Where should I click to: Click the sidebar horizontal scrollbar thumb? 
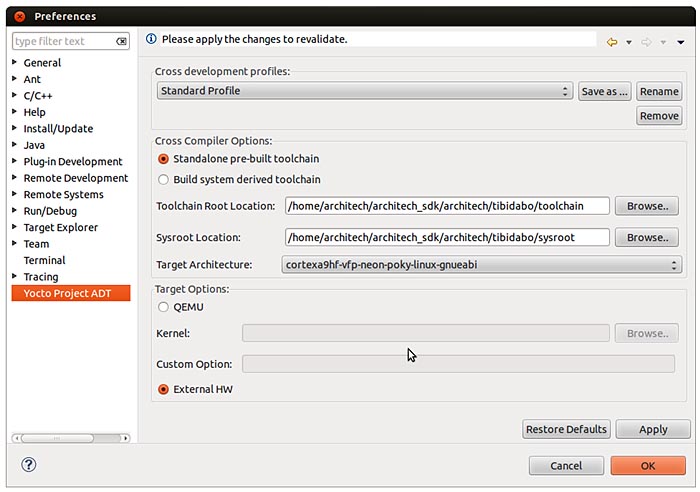tap(57, 438)
